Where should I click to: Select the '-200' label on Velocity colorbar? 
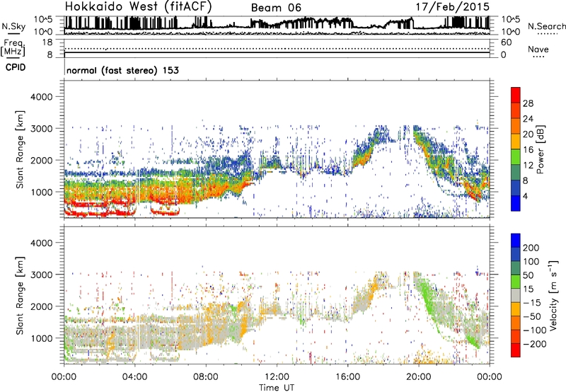535,344
